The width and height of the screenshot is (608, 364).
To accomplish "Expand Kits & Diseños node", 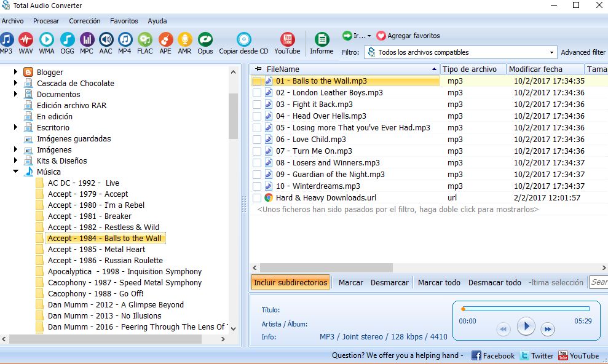I will tap(15, 160).
